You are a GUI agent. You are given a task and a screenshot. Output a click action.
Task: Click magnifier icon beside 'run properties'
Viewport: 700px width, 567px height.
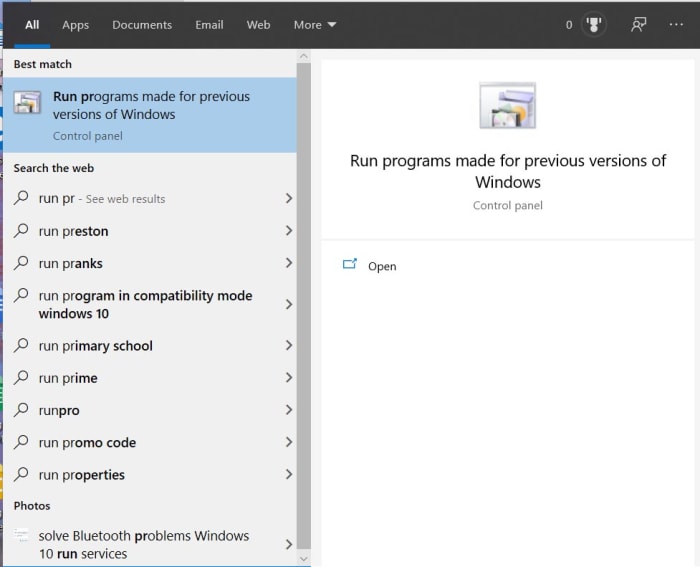coord(21,474)
